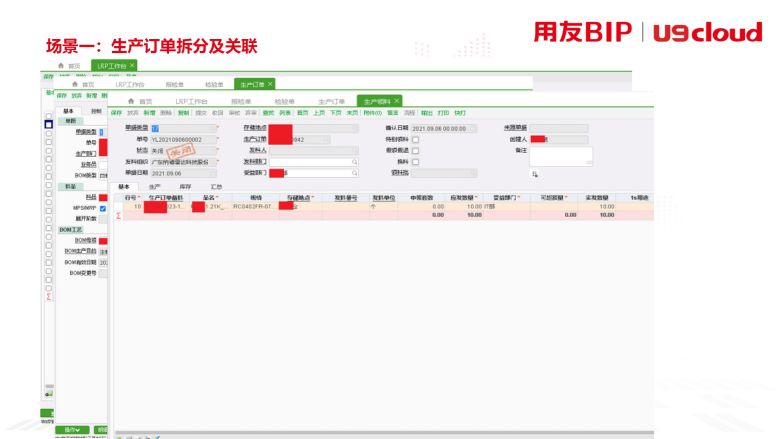Tick the checkbox just above 换料
Viewport: 781px width, 439px height.
tap(415, 151)
